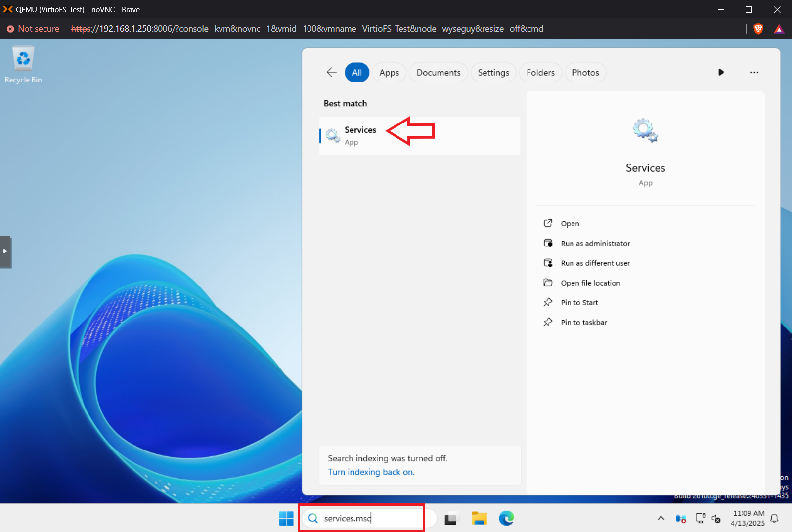Click the browser address bar URL
The width and height of the screenshot is (792, 532).
click(310, 29)
